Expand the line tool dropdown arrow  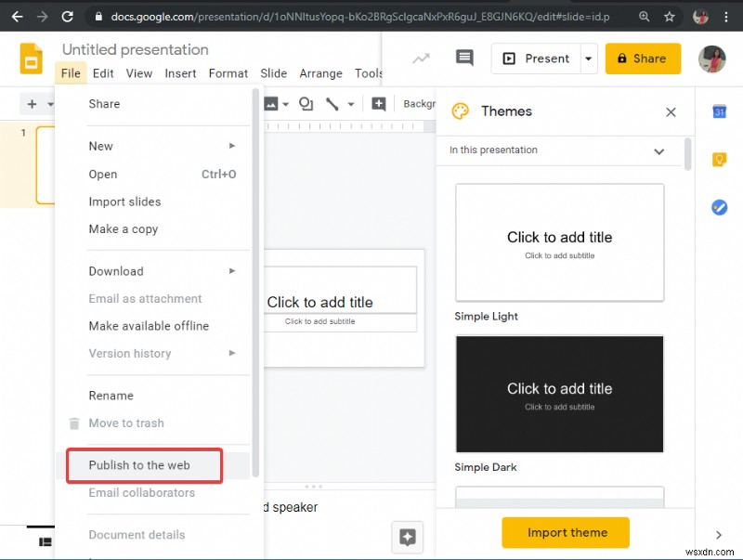click(353, 104)
